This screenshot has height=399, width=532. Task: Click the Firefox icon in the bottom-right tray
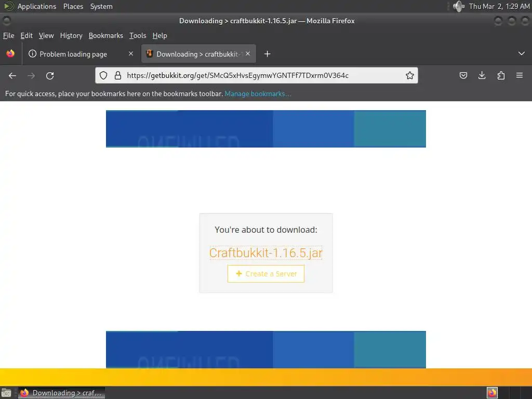tap(492, 393)
